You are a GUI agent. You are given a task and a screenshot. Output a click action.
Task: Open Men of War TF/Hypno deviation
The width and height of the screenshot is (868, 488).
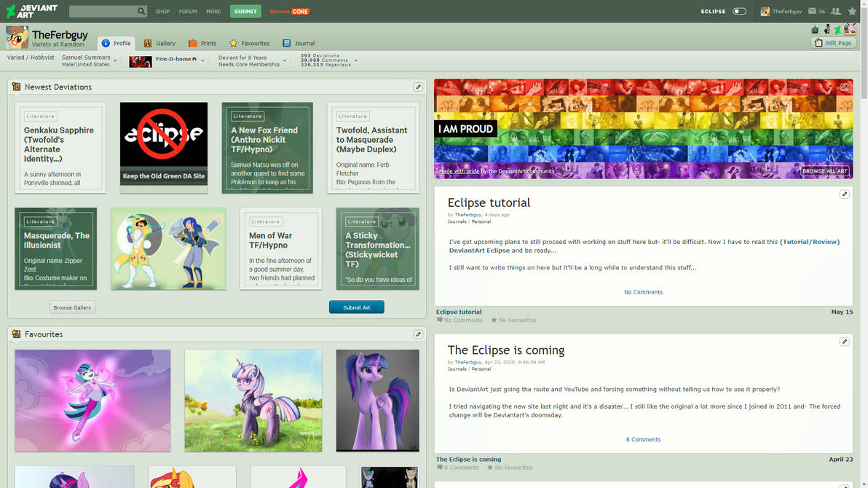pyautogui.click(x=280, y=248)
